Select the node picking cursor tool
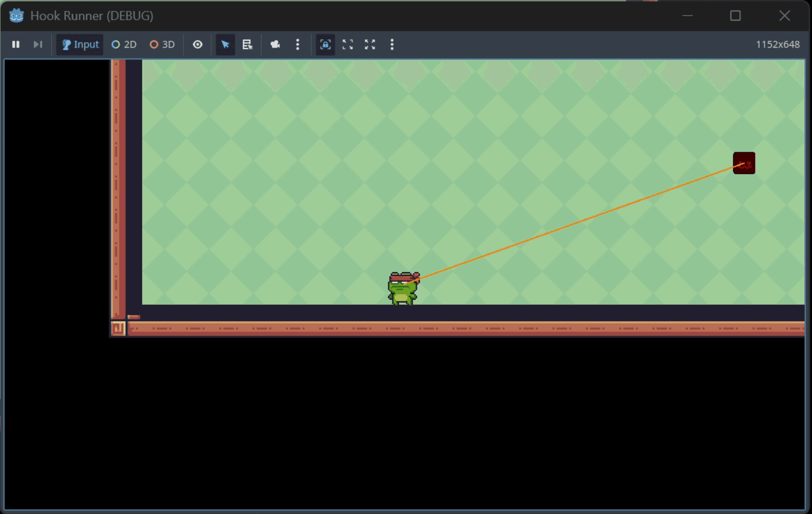This screenshot has width=812, height=514. point(224,44)
